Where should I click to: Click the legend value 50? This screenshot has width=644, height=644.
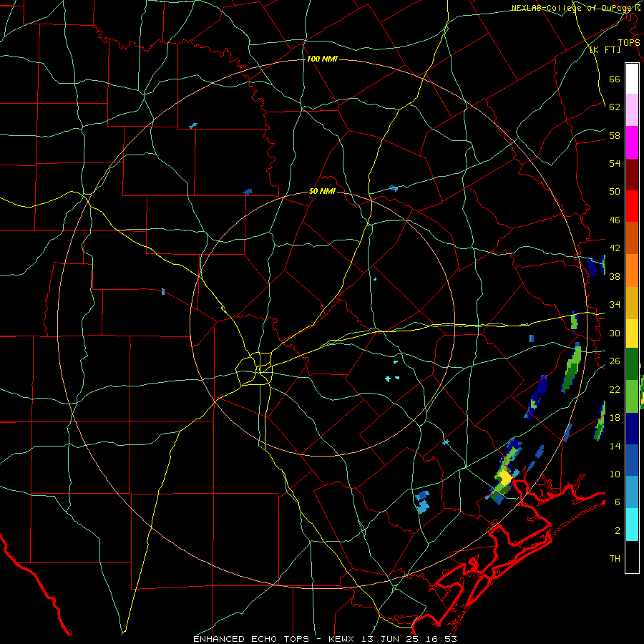click(615, 192)
